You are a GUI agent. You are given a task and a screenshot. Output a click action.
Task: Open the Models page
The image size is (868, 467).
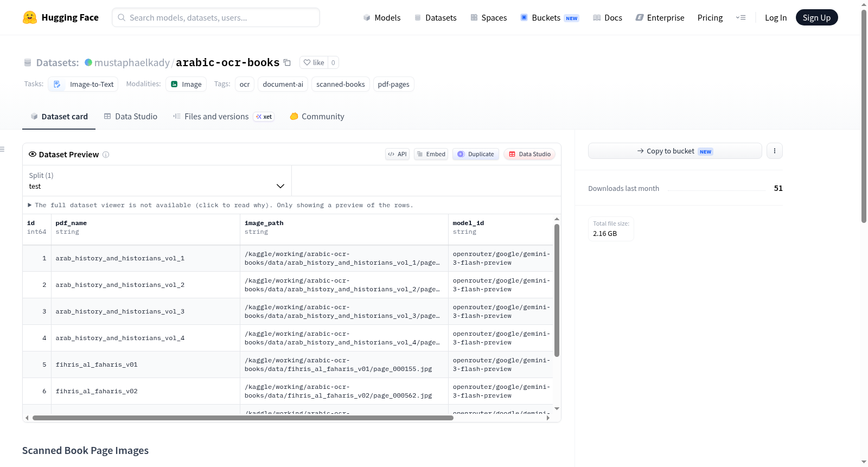[382, 17]
